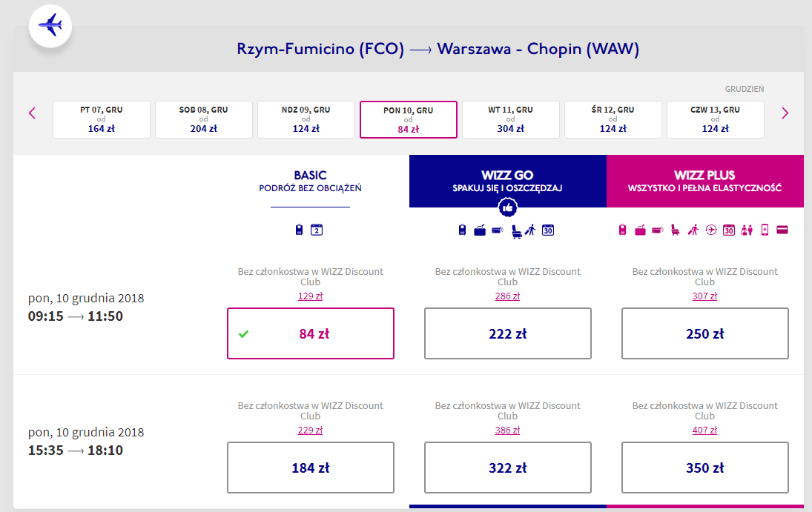The width and height of the screenshot is (812, 512).
Task: Click the priority boarding walker icon under WIZZ PLUS
Action: point(693,230)
